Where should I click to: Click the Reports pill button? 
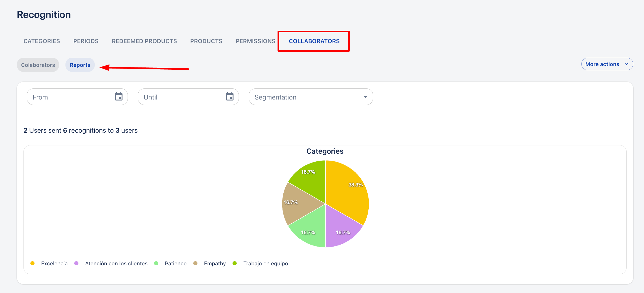click(80, 65)
